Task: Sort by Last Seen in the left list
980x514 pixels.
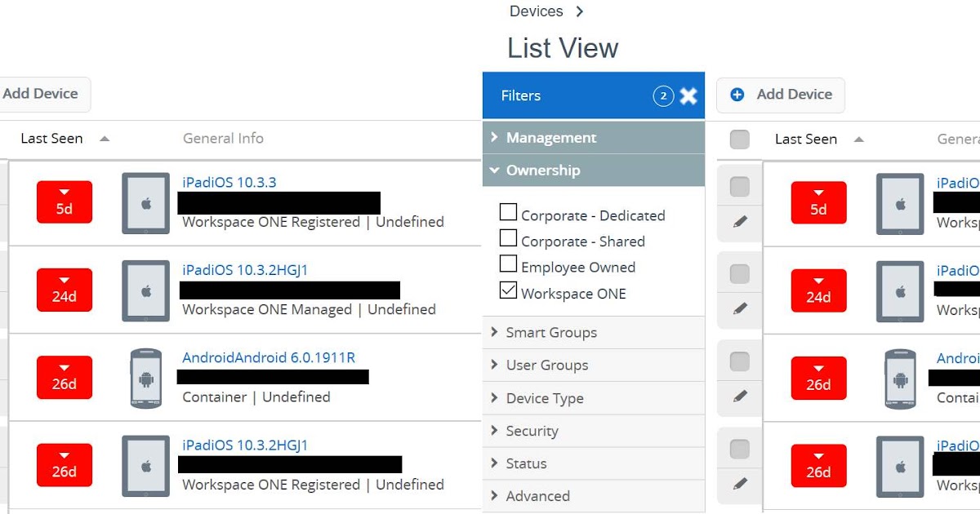Action: point(65,139)
